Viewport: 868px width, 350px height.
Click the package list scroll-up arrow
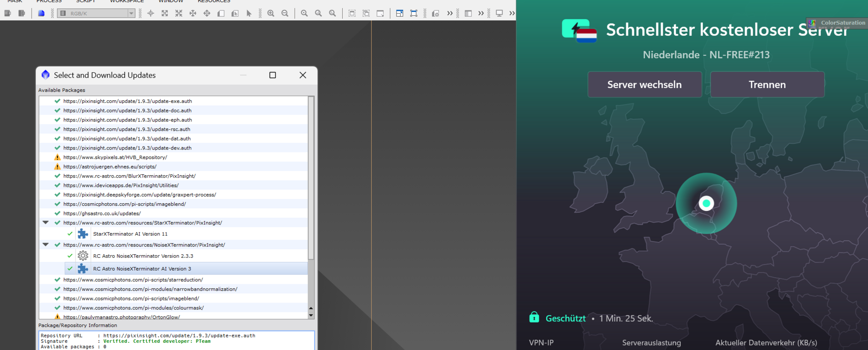click(x=311, y=308)
